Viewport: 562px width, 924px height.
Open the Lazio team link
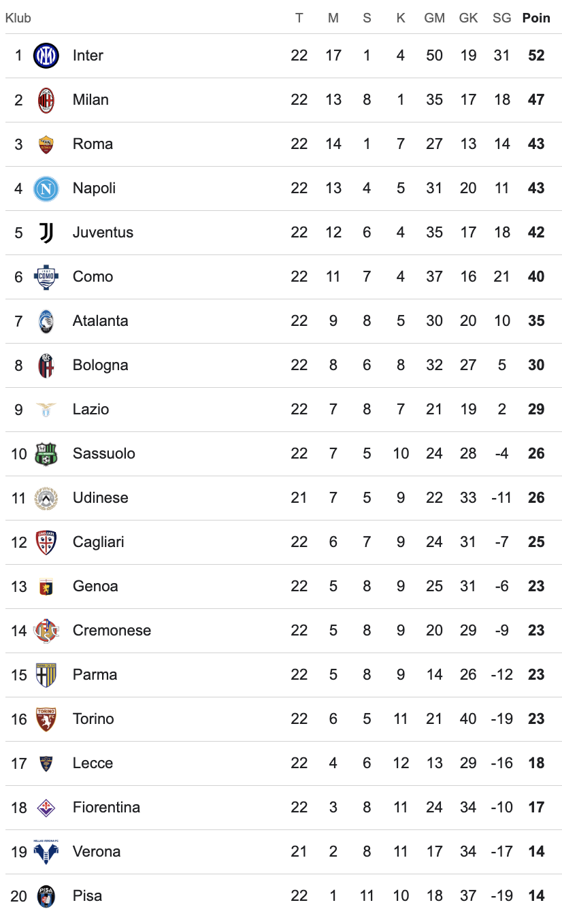click(x=90, y=410)
